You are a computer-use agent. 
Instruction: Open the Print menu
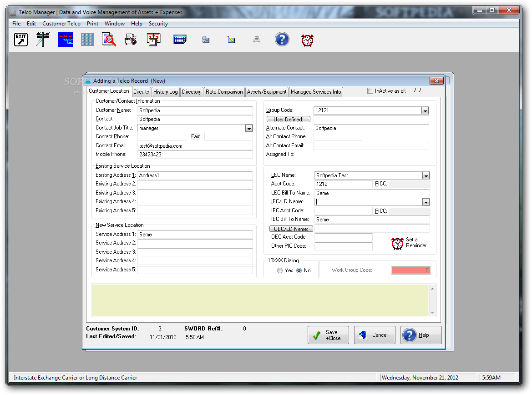(92, 24)
